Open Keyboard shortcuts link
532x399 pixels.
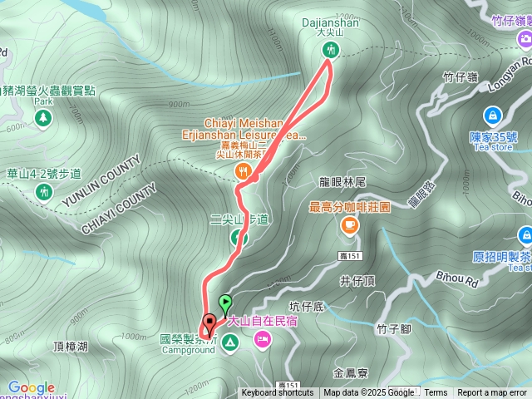tap(278, 393)
